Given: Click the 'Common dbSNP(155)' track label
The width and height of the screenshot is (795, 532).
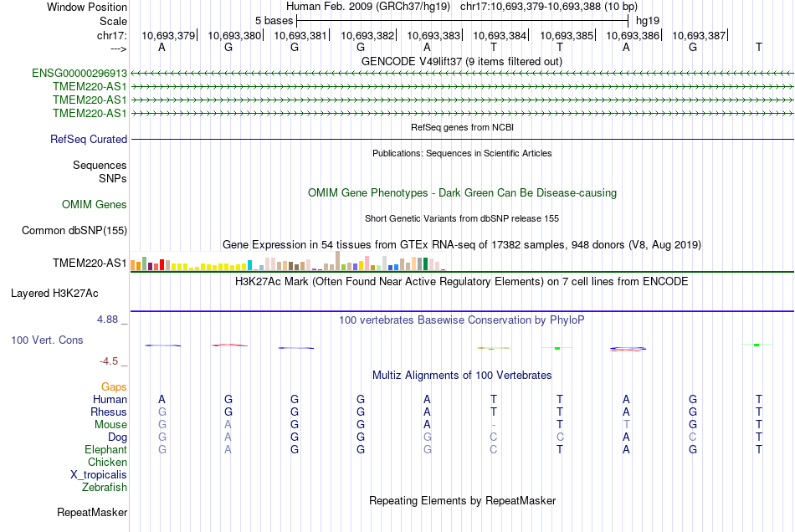Looking at the screenshot, I should (x=74, y=231).
